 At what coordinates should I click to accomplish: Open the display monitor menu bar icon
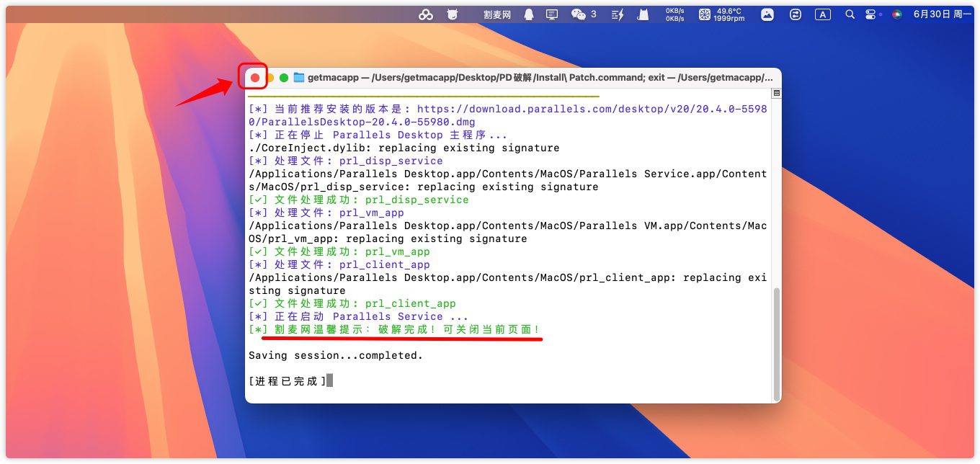[552, 14]
